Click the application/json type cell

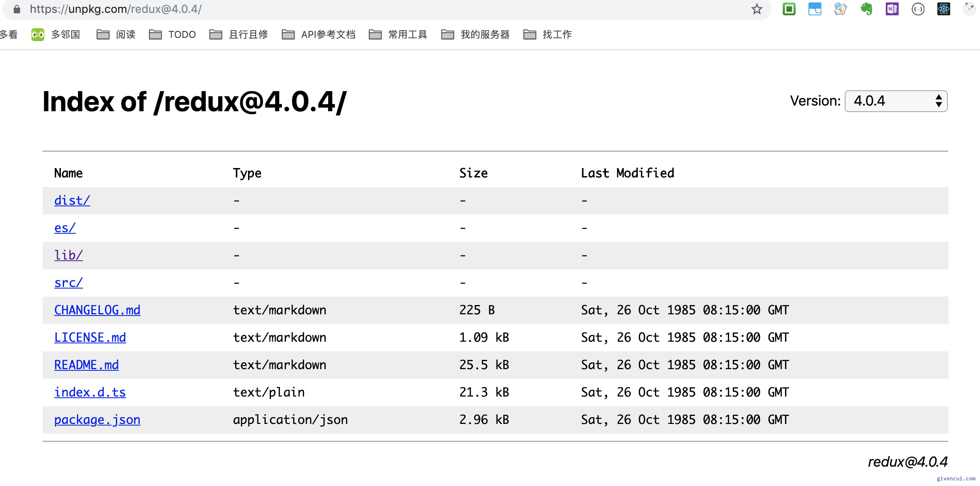point(290,420)
